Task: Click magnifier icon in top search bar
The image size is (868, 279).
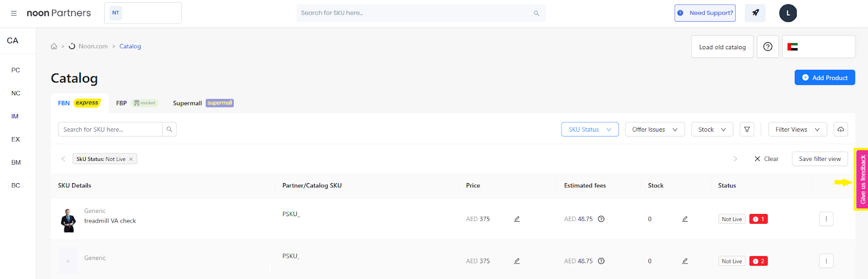Action: [537, 13]
